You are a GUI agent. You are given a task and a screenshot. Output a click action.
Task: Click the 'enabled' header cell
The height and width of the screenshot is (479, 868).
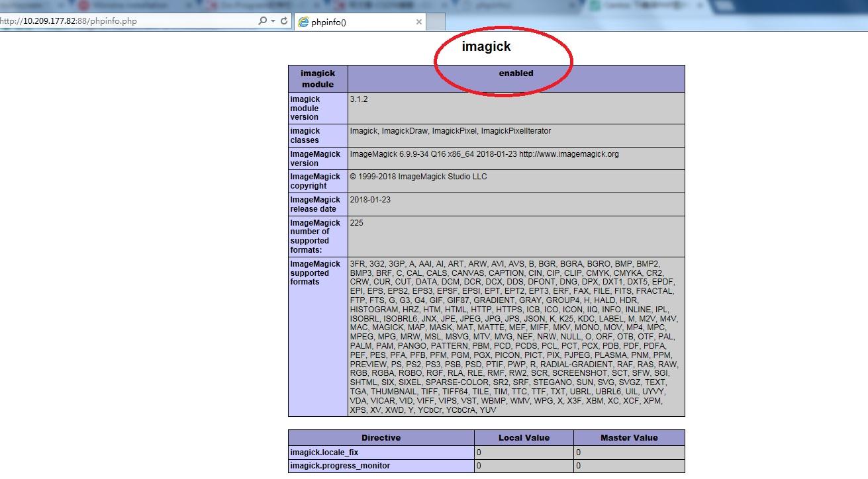click(x=516, y=79)
